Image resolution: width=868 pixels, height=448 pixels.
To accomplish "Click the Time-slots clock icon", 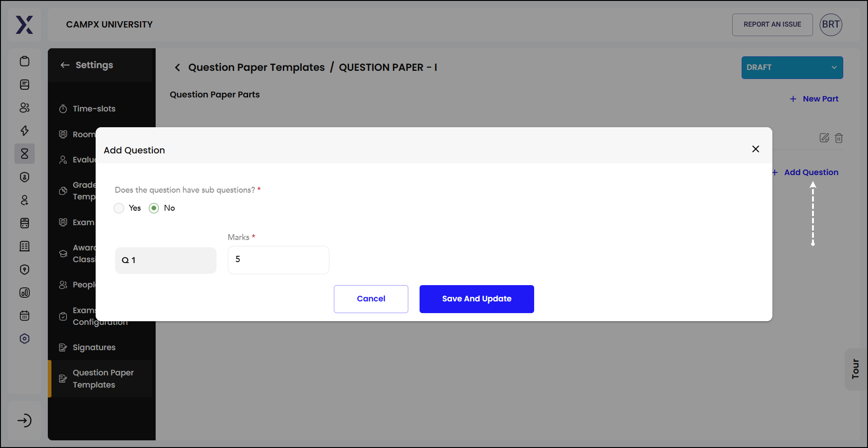I will point(63,109).
